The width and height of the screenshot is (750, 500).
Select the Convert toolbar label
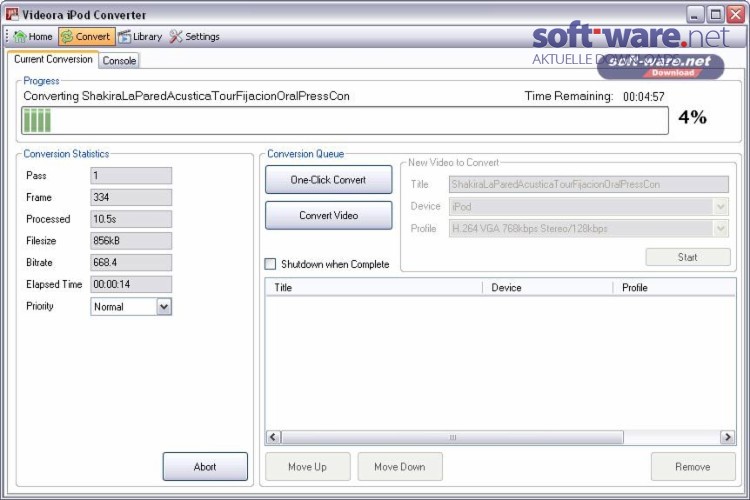point(93,37)
